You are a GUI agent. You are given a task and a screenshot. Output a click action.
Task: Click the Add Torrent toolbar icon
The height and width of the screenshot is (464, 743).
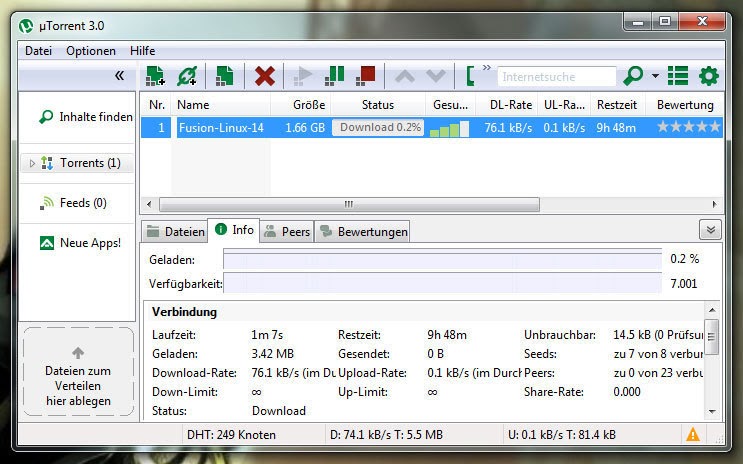(155, 76)
